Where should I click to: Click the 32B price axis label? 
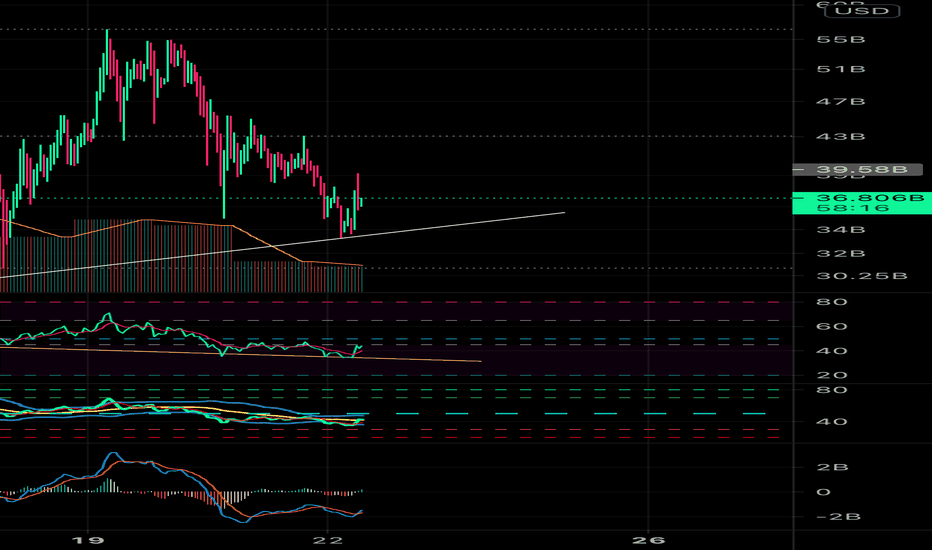coord(840,253)
